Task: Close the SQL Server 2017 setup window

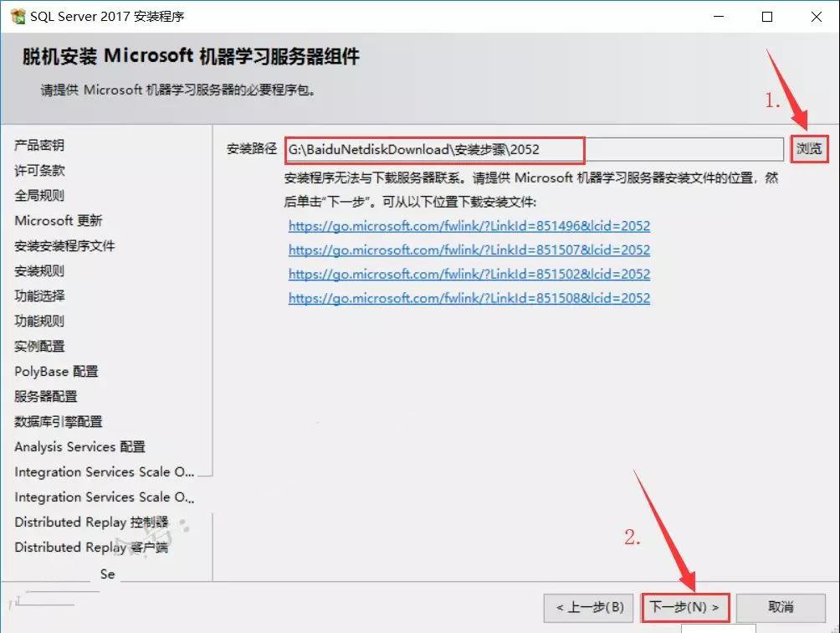Action: (x=817, y=17)
